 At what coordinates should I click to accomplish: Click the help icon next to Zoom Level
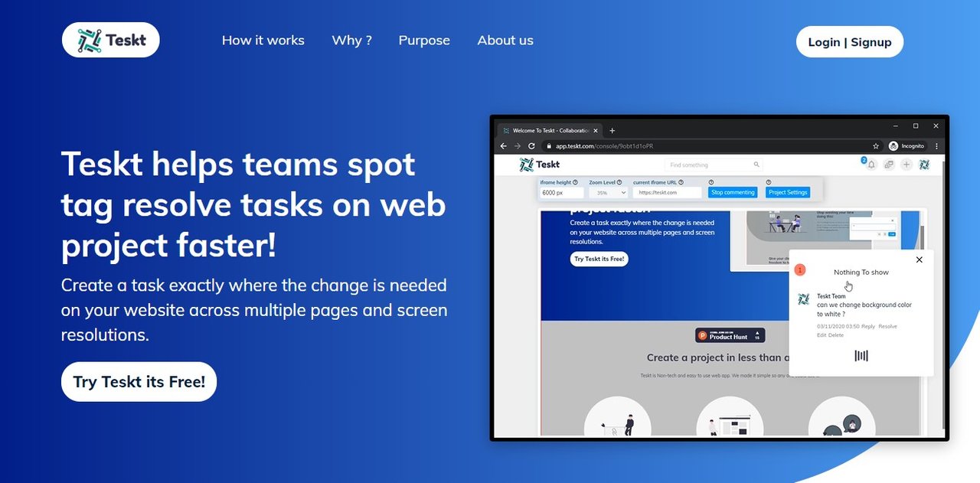click(619, 182)
